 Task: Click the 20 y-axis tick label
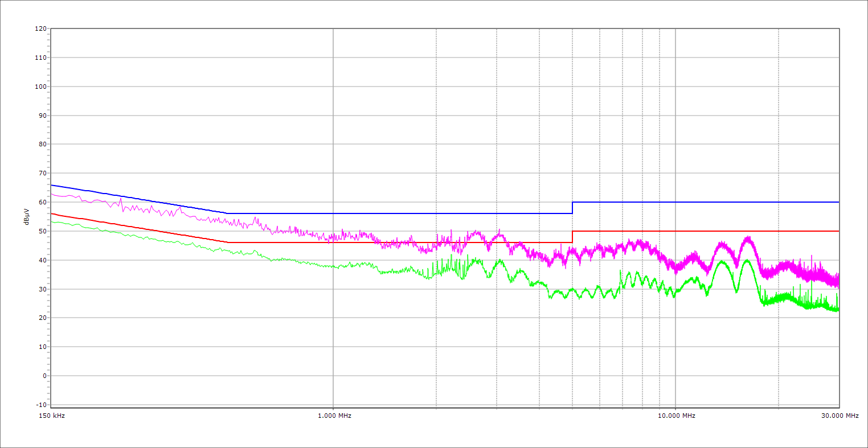(42, 318)
